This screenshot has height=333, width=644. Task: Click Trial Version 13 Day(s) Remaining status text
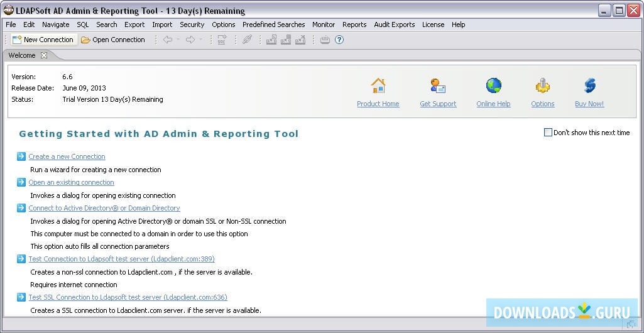coord(112,99)
